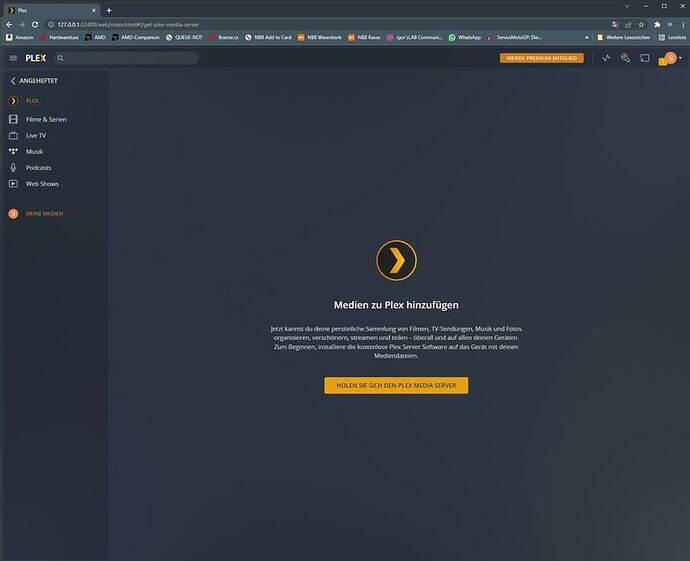Collapse ANGEHEFTET with back chevron
This screenshot has width=690, height=561.
(13, 81)
